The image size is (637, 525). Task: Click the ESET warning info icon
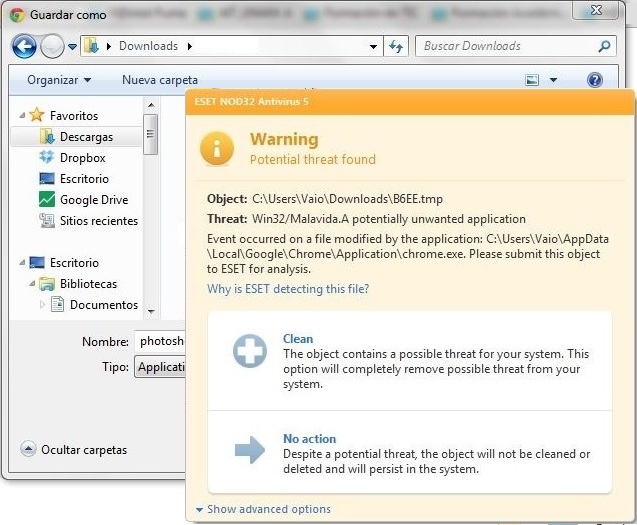point(217,148)
